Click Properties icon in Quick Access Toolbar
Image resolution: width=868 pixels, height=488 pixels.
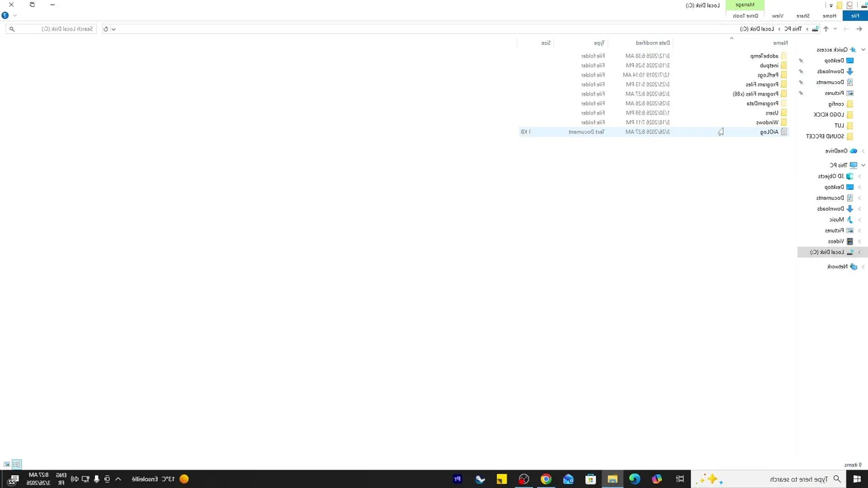click(849, 5)
